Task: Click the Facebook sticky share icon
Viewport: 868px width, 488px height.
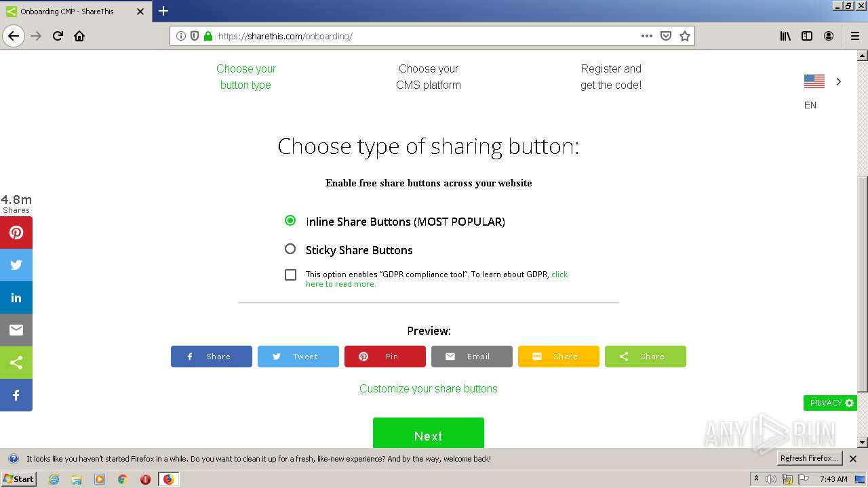Action: 16,395
